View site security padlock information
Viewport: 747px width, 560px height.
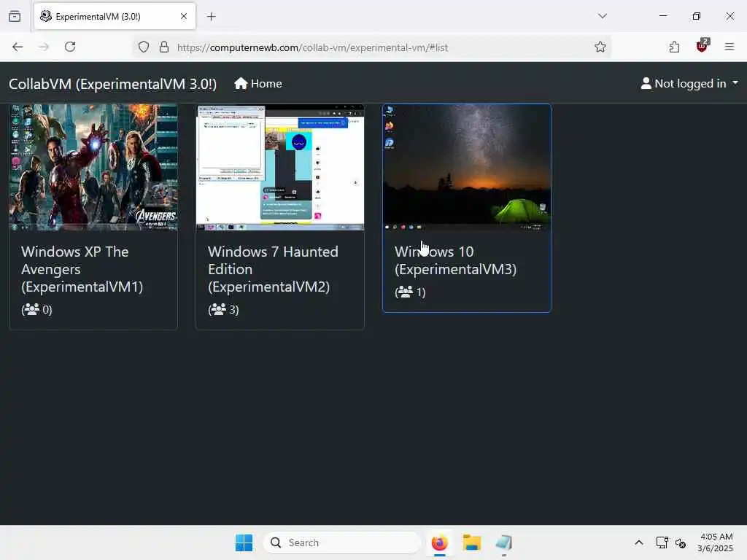[164, 47]
